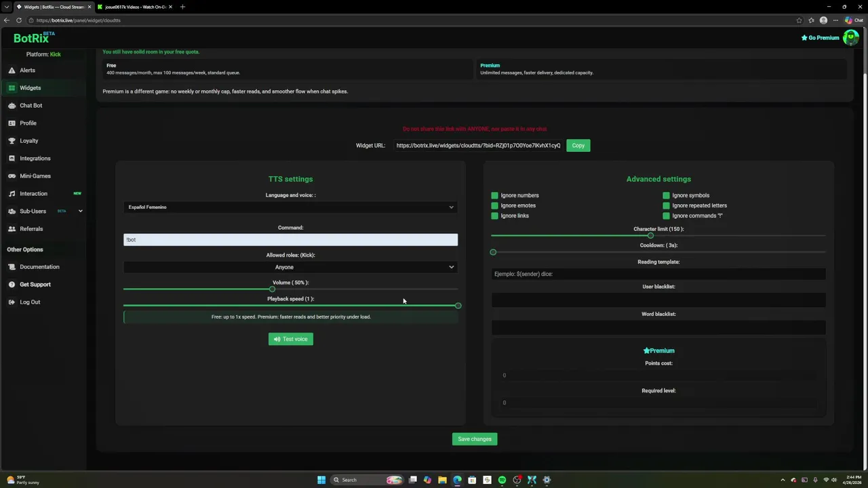Click the Loyalty trophy icon
This screenshot has width=868, height=488.
point(12,141)
